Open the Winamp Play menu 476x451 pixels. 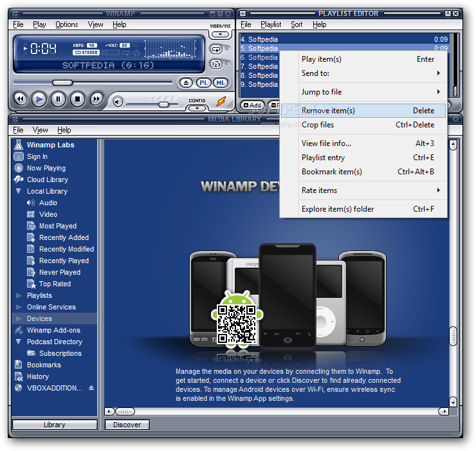pos(39,24)
